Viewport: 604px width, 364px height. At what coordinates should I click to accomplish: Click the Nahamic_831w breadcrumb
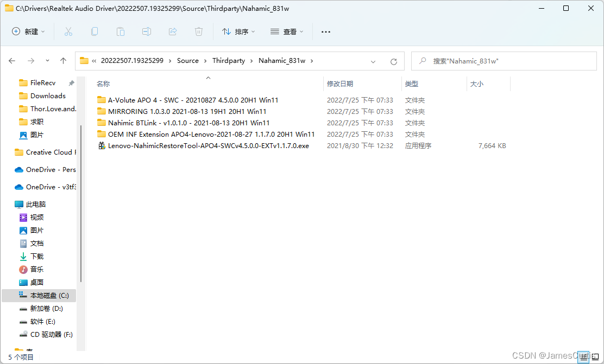(282, 60)
